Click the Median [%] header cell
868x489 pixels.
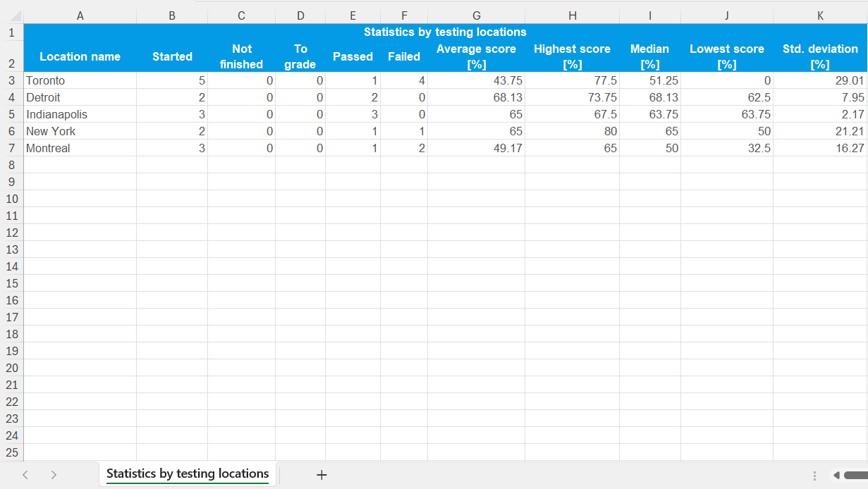pos(649,56)
